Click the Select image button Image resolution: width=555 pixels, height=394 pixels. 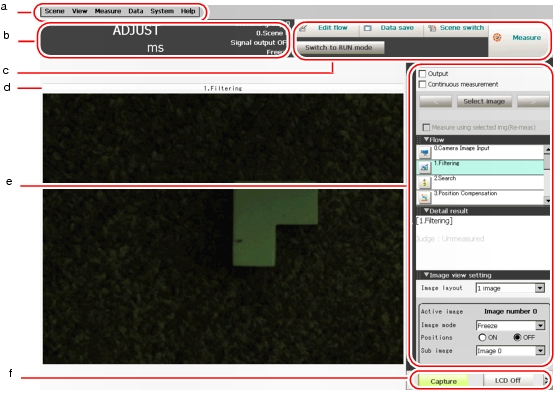click(x=484, y=101)
